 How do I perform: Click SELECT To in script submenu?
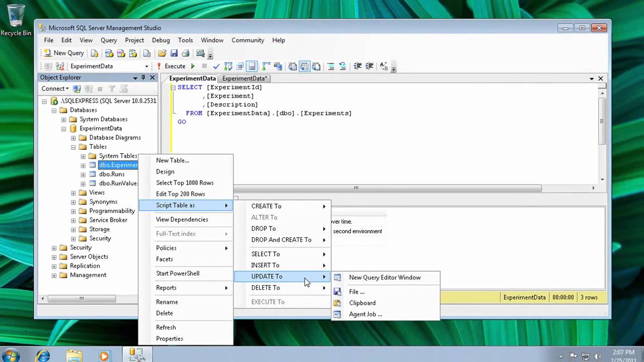282,254
